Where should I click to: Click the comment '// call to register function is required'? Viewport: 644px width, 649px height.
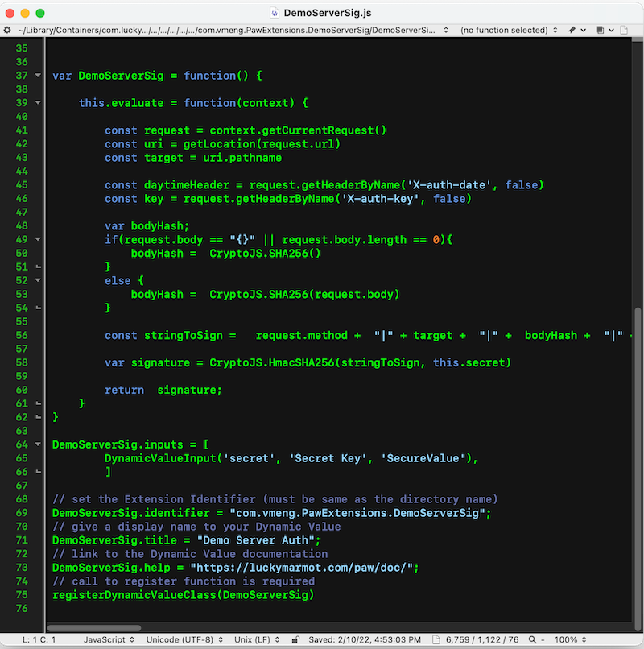[x=184, y=581]
